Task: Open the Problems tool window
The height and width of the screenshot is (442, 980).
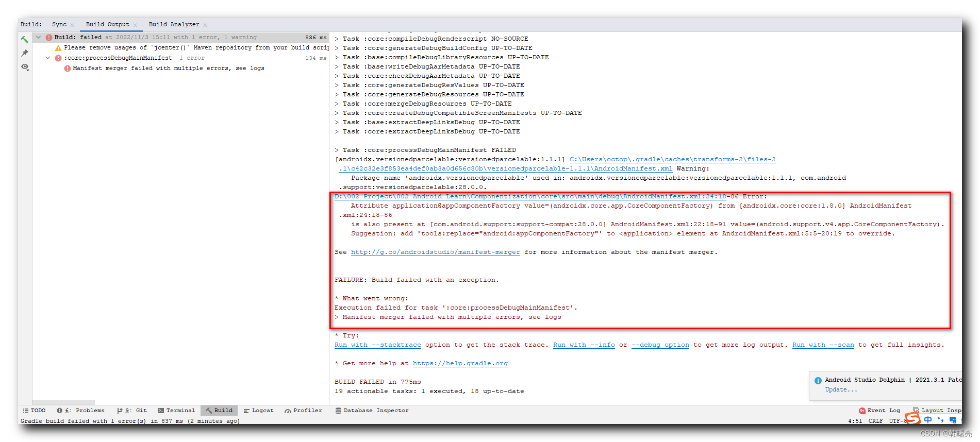Action: [x=80, y=411]
